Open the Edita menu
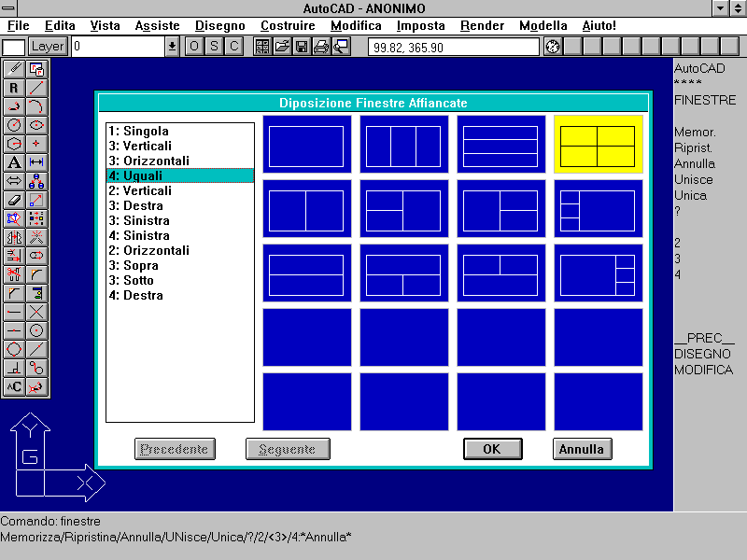Screen dimensions: 747x560 [60, 26]
